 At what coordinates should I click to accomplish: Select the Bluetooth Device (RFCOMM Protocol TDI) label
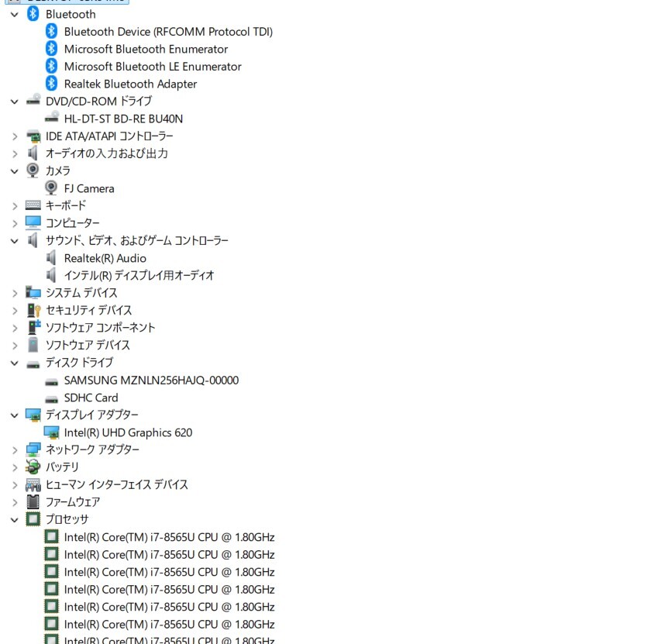click(x=168, y=32)
